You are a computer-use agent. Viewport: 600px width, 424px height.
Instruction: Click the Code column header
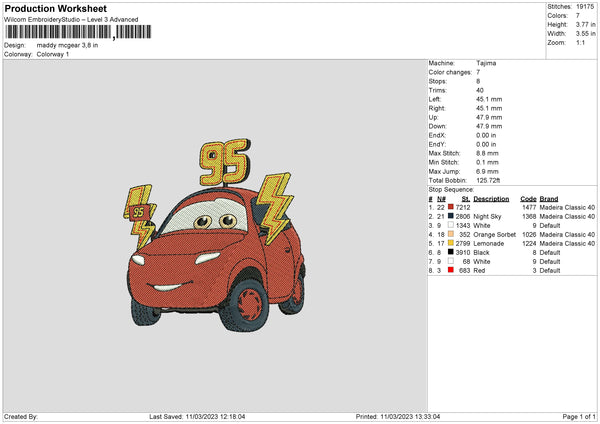click(528, 199)
